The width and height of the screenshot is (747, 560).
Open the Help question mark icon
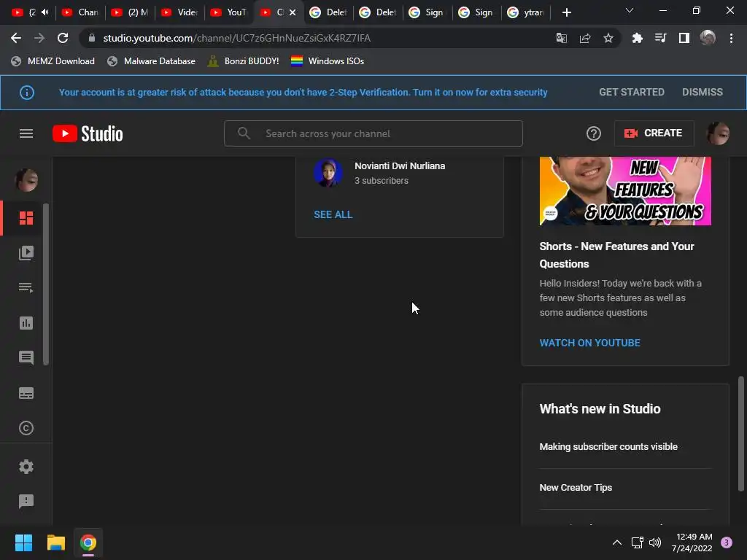point(594,133)
